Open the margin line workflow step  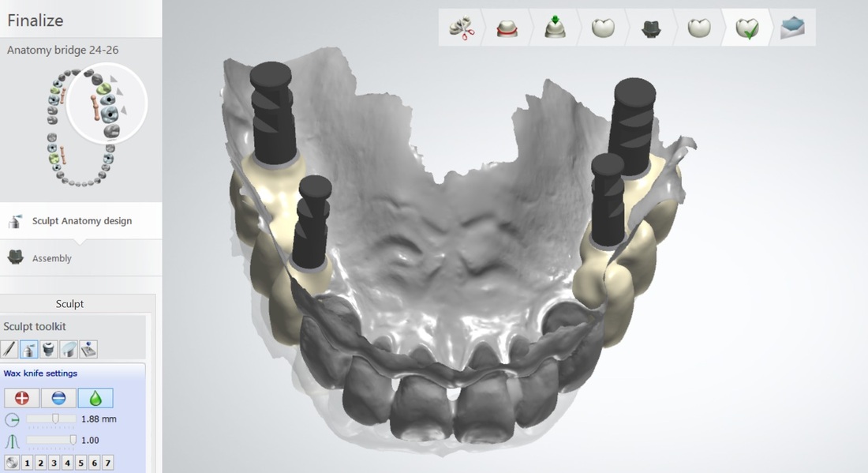(506, 29)
